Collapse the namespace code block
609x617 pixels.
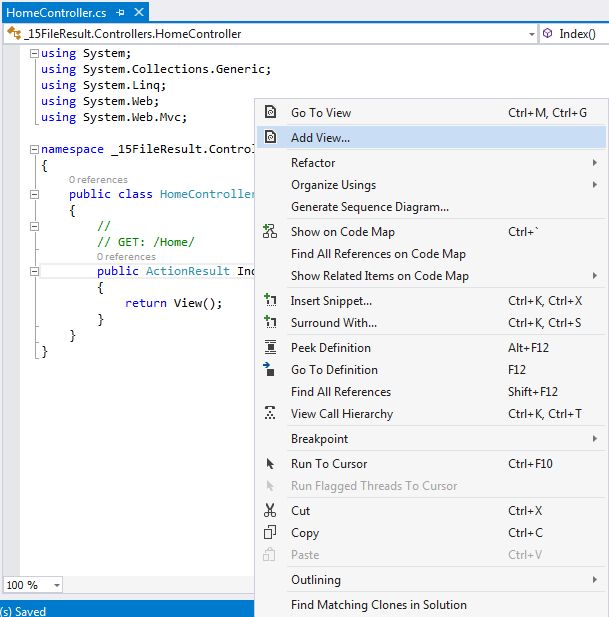point(35,148)
